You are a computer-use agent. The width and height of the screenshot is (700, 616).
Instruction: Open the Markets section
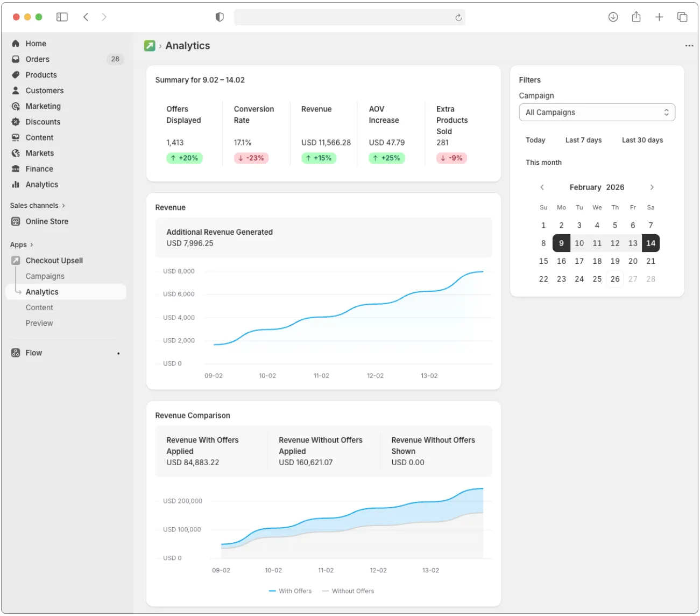[39, 153]
